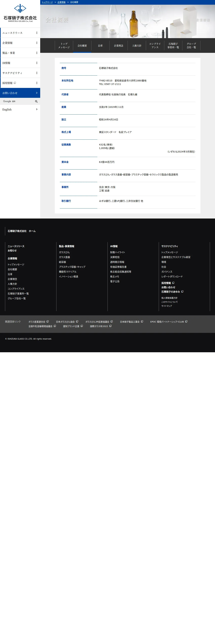Image resolution: width=215 pixels, height=644 pixels.
Task: Expand the ニュースリリース sidebar menu dots
Action: [37, 33]
